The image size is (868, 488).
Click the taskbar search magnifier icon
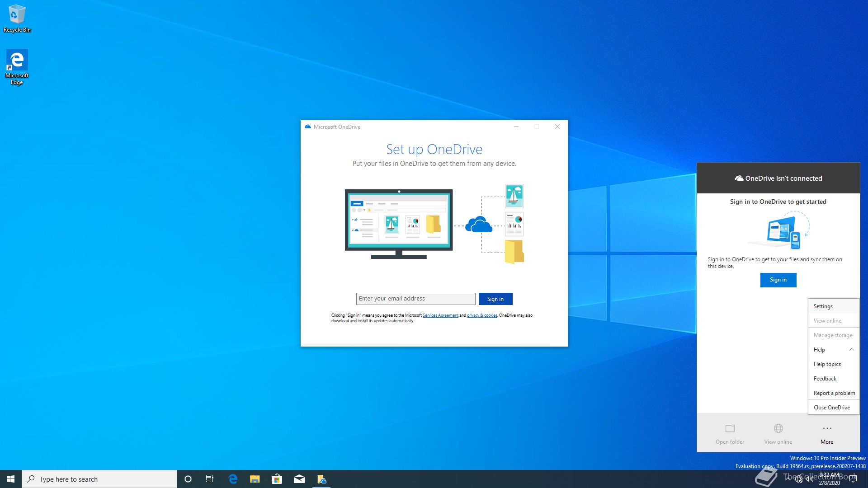[31, 479]
